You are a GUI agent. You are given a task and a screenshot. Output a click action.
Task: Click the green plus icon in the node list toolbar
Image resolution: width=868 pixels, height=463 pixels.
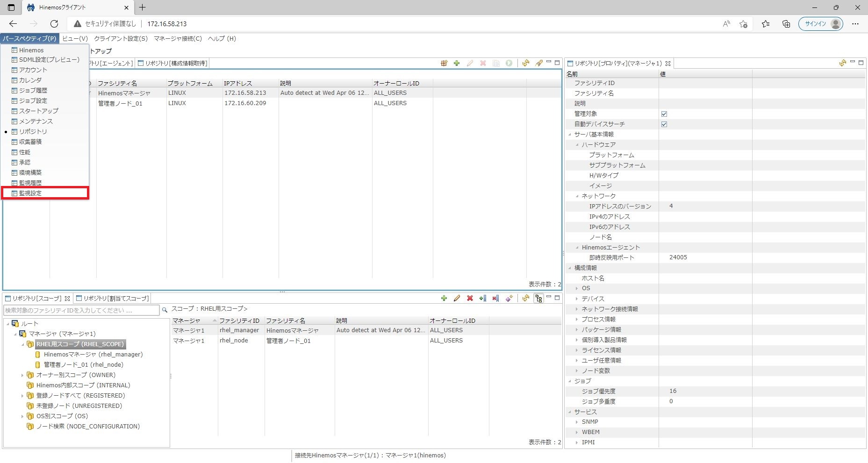pyautogui.click(x=457, y=63)
